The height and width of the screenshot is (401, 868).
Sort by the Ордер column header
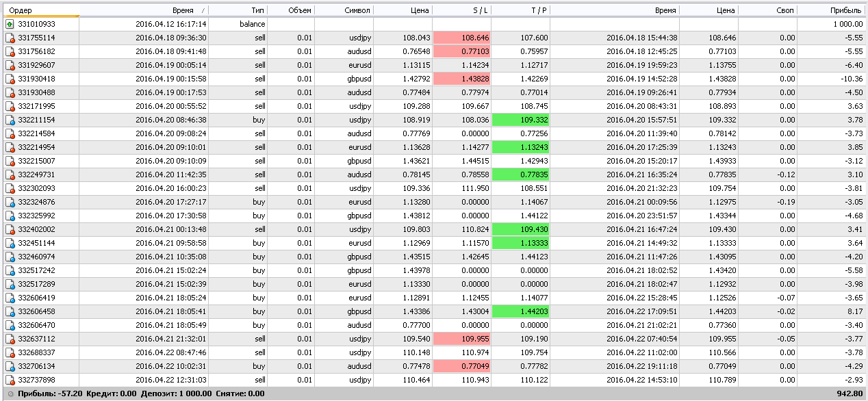click(40, 10)
